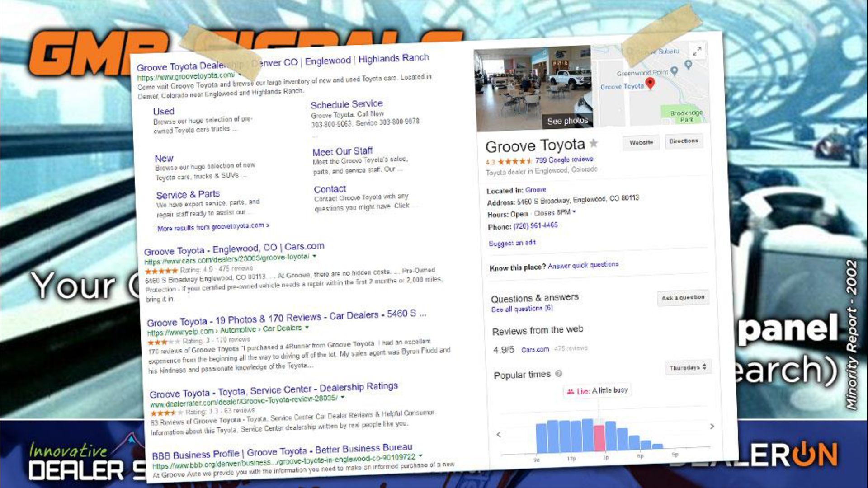The image size is (868, 488).
Task: Open the 799 Google reviews link
Action: click(x=564, y=160)
